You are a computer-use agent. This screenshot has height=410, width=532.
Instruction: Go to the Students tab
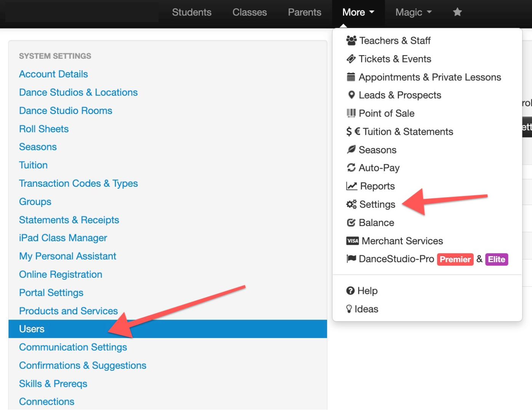click(x=192, y=12)
